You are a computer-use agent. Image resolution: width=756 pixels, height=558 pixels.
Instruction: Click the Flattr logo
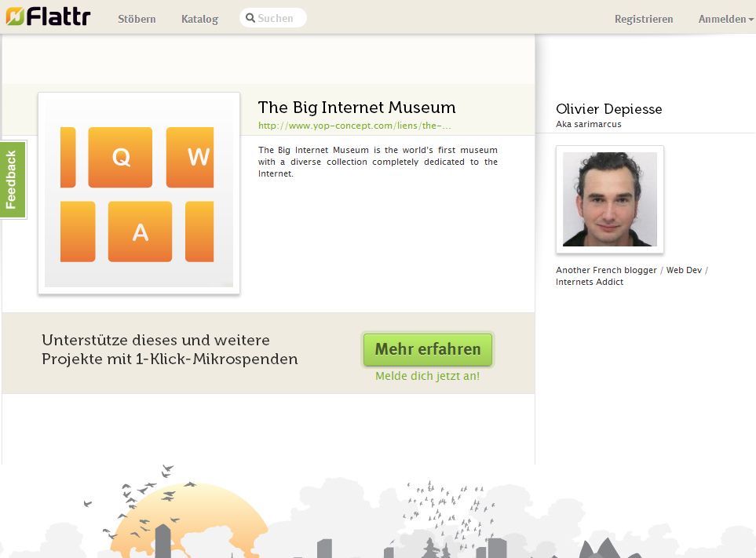[48, 16]
